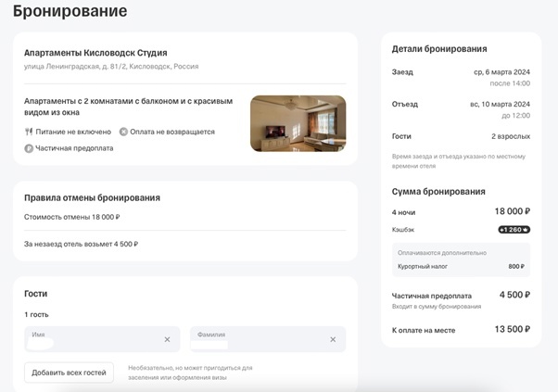Click the ruble partial prepayment icon

(29, 148)
